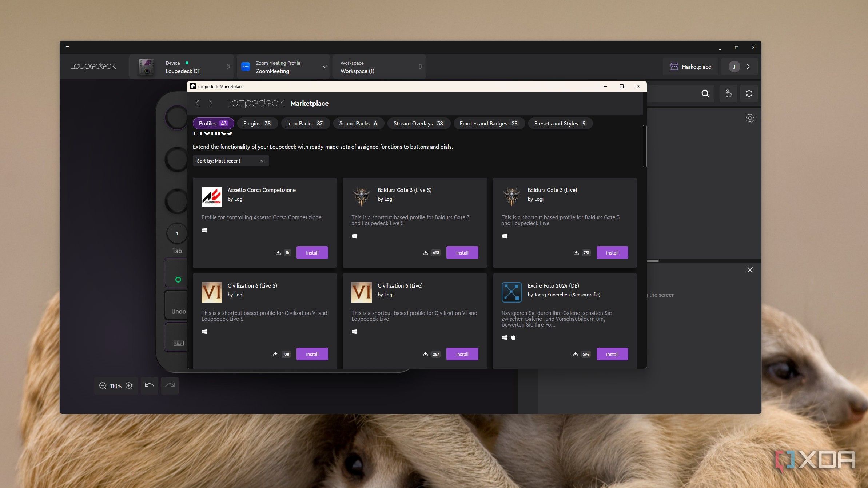Zoom in with the plus magnifier
The height and width of the screenshot is (488, 868).
click(129, 386)
